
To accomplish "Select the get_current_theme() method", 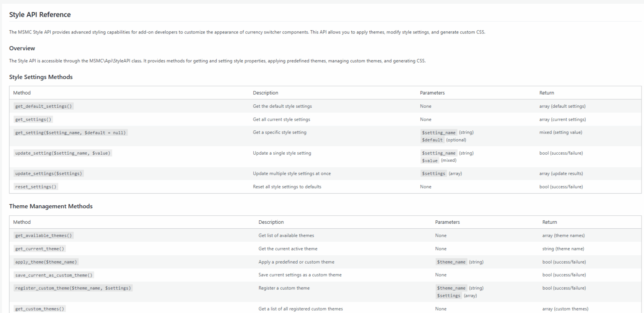I will tap(40, 249).
